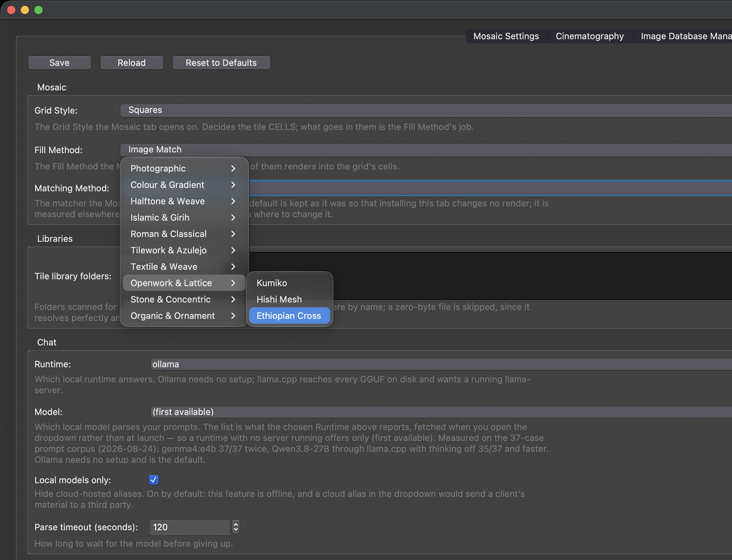Expand the Photographic submenu

pos(184,168)
